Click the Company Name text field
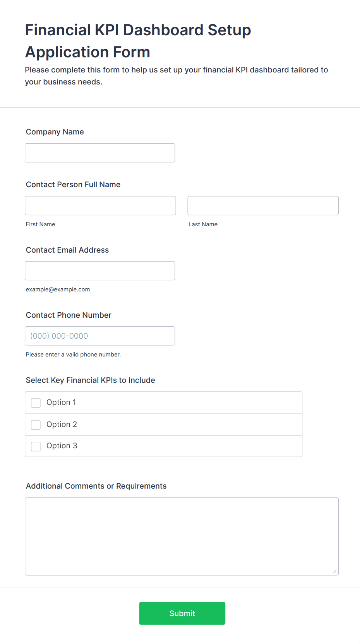Image resolution: width=360 pixels, height=644 pixels. (100, 153)
